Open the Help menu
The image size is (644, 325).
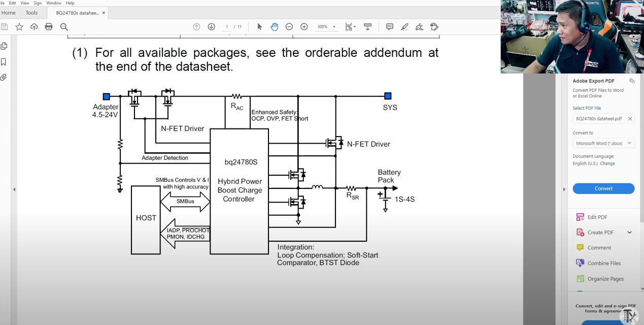[x=70, y=3]
